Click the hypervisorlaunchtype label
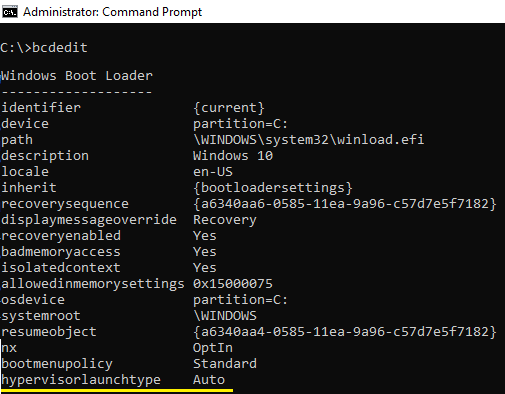The image size is (505, 394). pyautogui.click(x=81, y=380)
